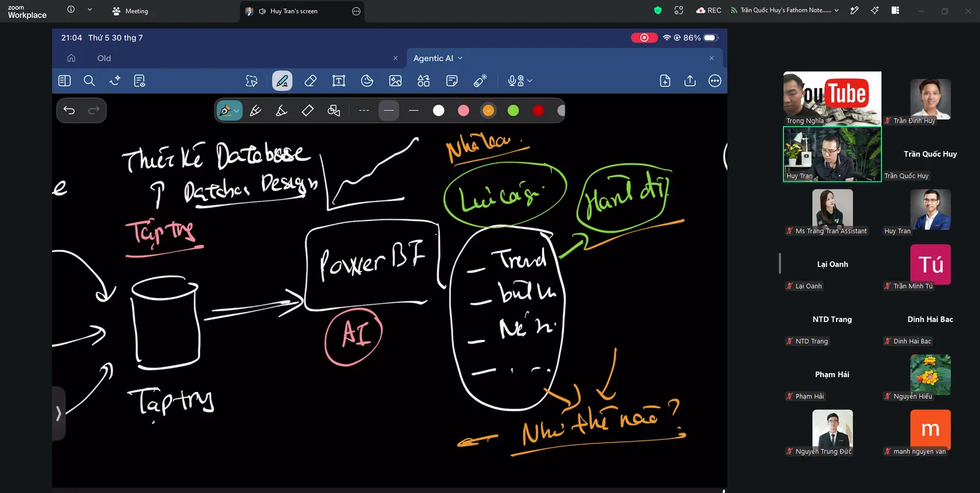Image resolution: width=980 pixels, height=493 pixels.
Task: Go to the notes app home
Action: [x=71, y=58]
